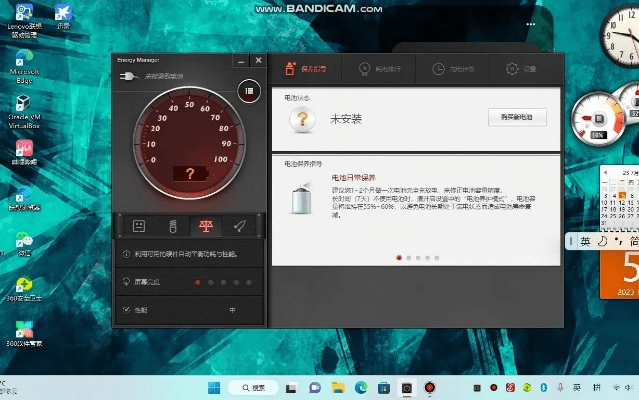The height and width of the screenshot is (400, 639).
Task: Select the highlighted balance power mode icon
Action: [x=205, y=225]
